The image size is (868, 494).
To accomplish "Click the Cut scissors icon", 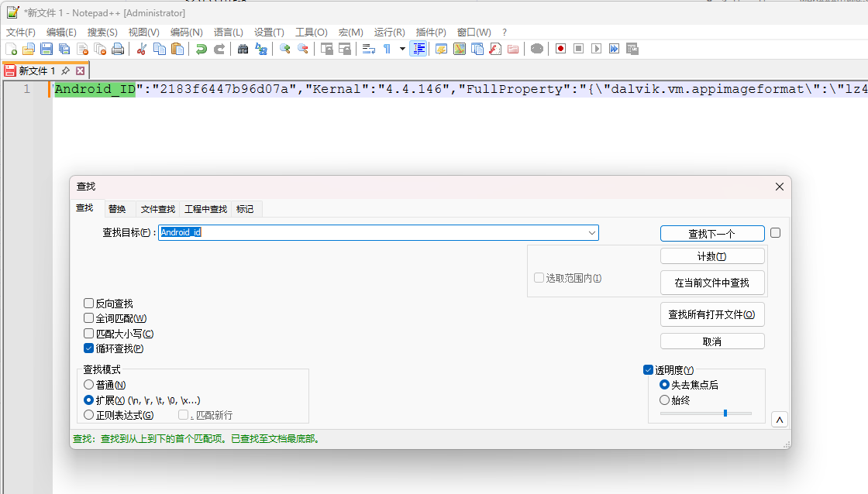I will coord(142,50).
